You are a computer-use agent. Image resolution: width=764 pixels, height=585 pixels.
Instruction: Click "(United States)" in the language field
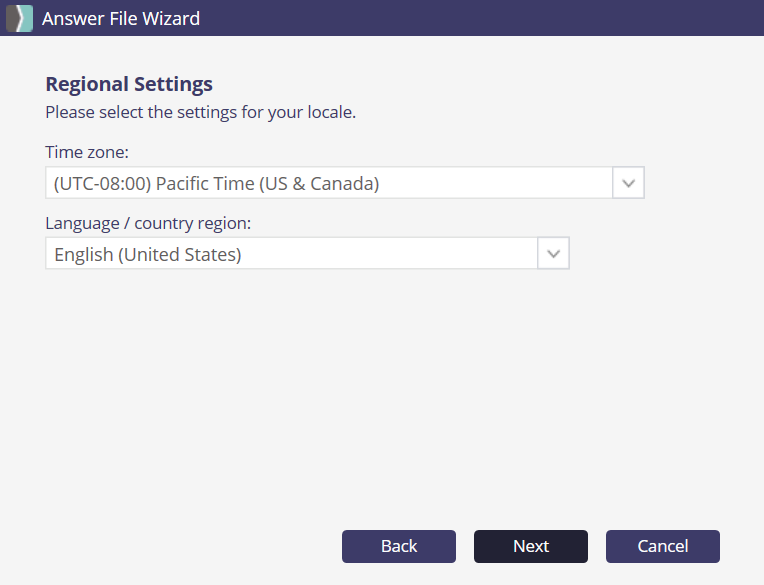(x=180, y=255)
